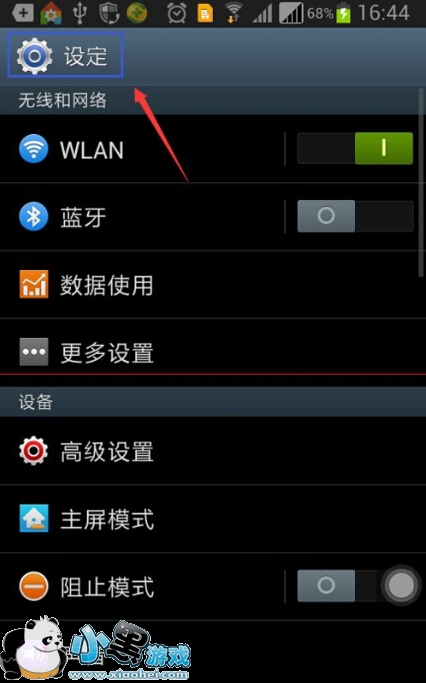Turn off the WLAN switch
The image size is (426, 683).
(x=355, y=149)
